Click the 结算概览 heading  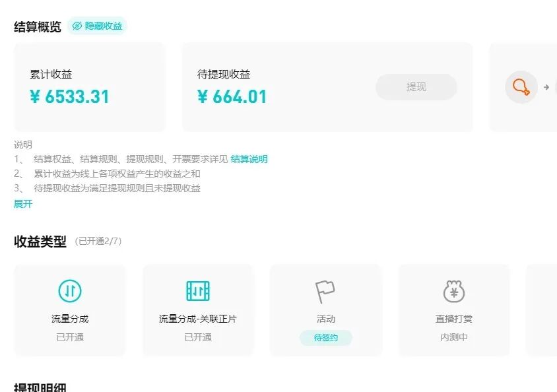coord(38,26)
